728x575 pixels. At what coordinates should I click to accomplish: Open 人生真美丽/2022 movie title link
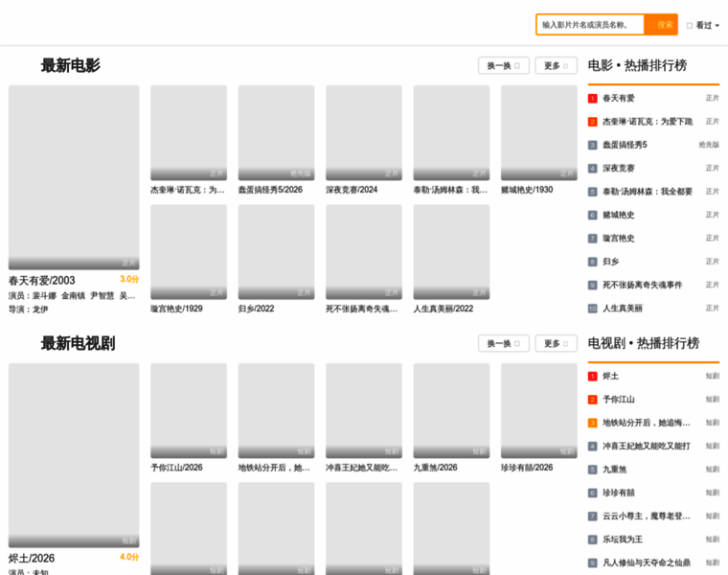(444, 309)
